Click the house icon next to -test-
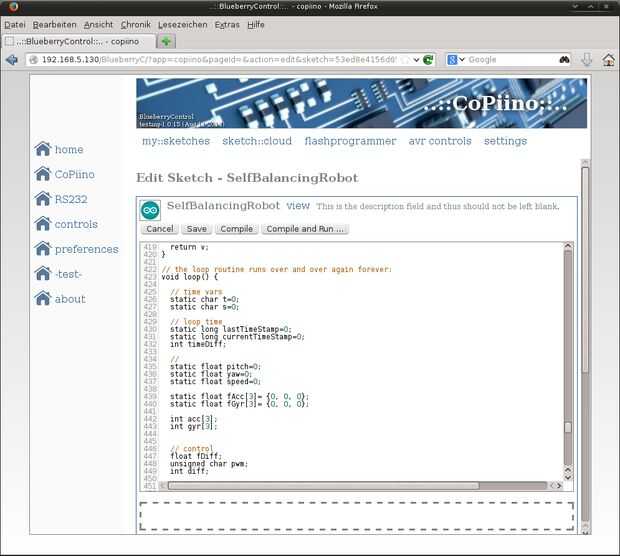The width and height of the screenshot is (620, 556). click(43, 274)
